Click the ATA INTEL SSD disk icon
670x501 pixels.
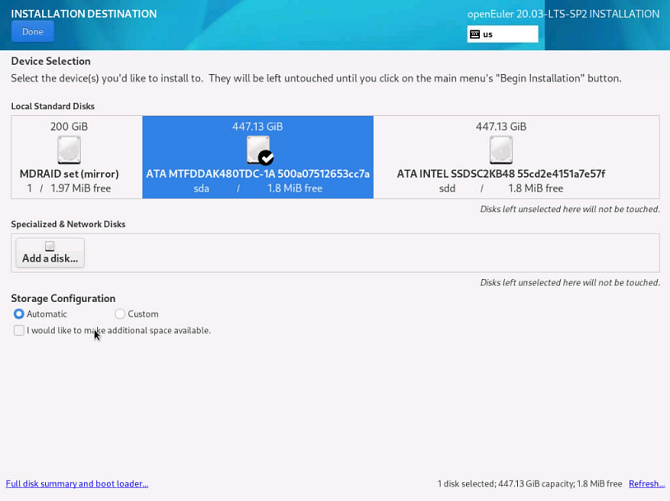(x=501, y=150)
